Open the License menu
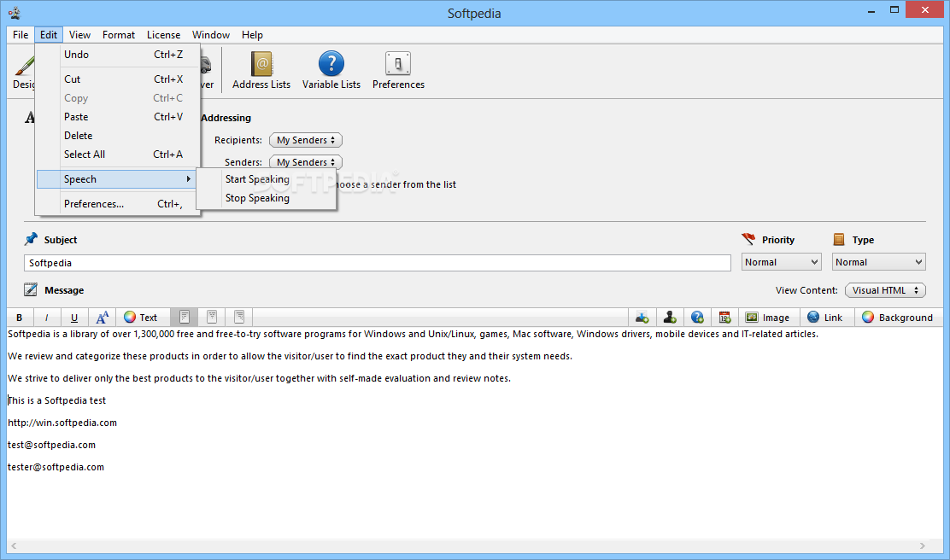The width and height of the screenshot is (950, 560). [163, 34]
